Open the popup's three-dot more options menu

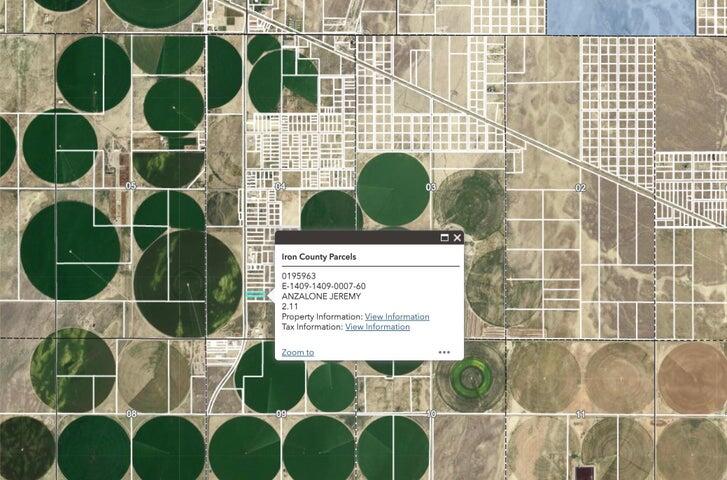pyautogui.click(x=444, y=352)
